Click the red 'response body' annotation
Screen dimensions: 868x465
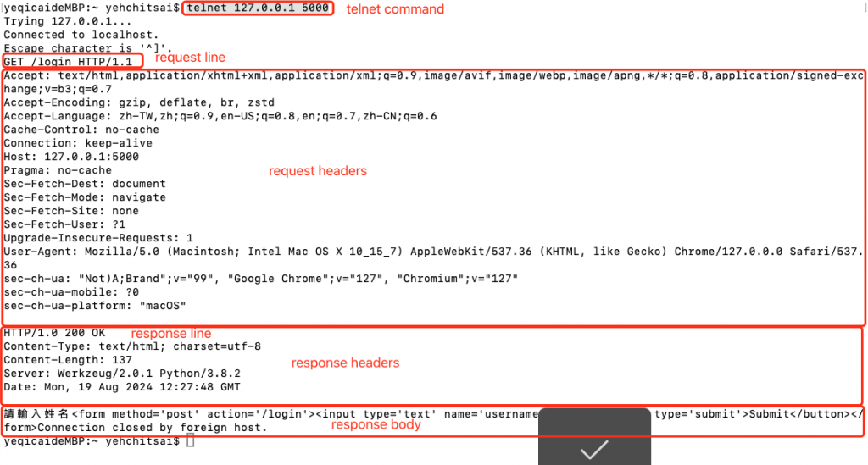coord(376,424)
